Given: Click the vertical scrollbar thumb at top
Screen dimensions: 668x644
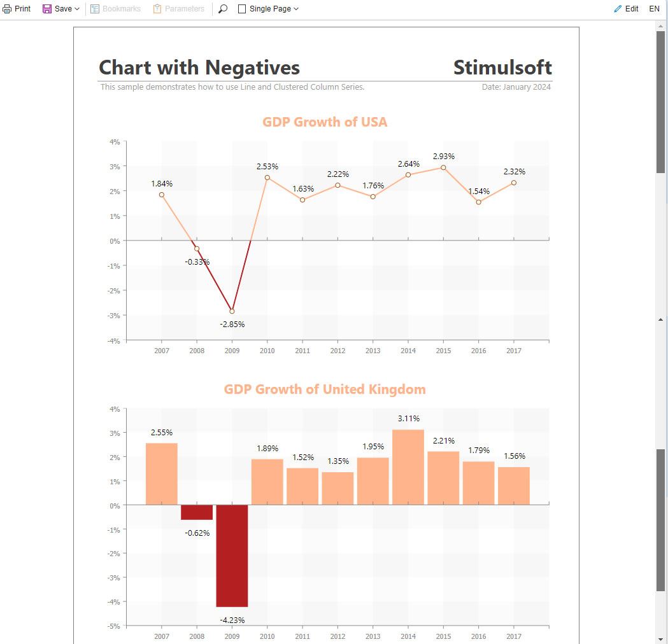Looking at the screenshot, I should (x=660, y=102).
